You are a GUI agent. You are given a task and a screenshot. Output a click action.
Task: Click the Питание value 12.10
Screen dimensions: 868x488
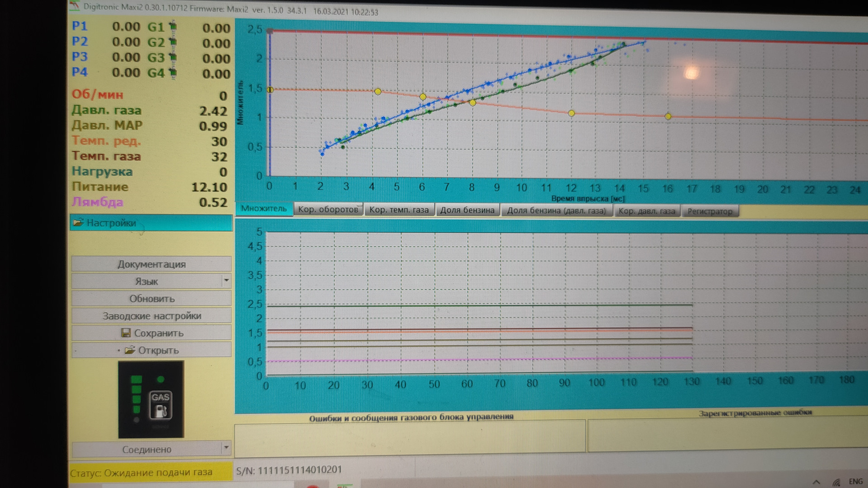click(x=209, y=187)
